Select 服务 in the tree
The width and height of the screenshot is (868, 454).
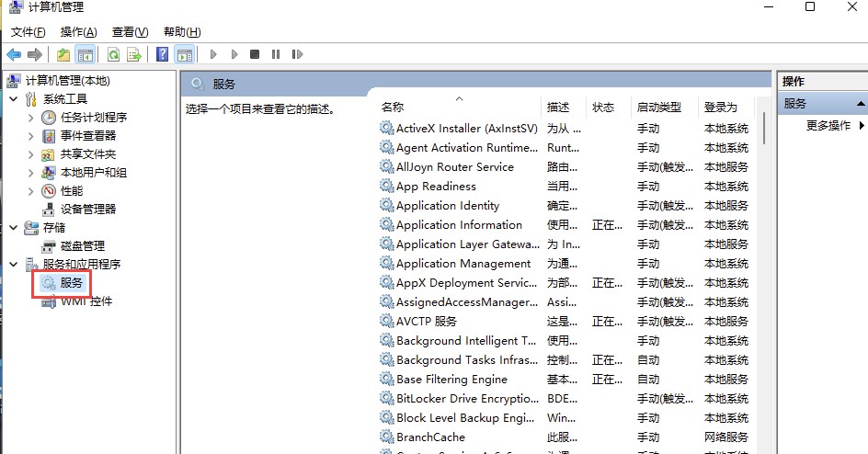[x=71, y=282]
